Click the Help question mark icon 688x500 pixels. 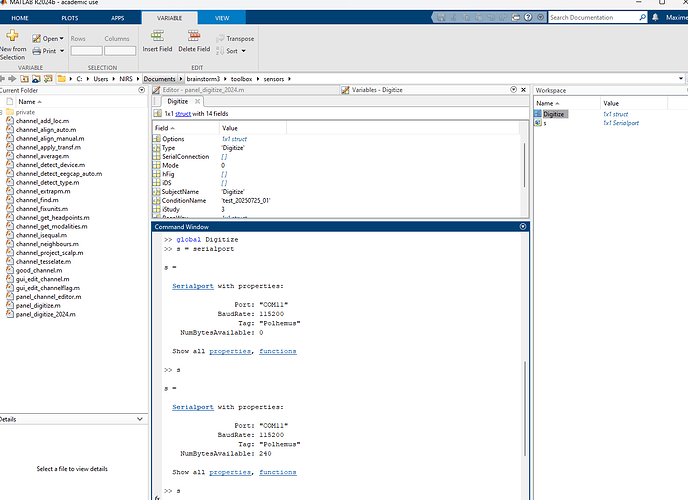pyautogui.click(x=528, y=18)
